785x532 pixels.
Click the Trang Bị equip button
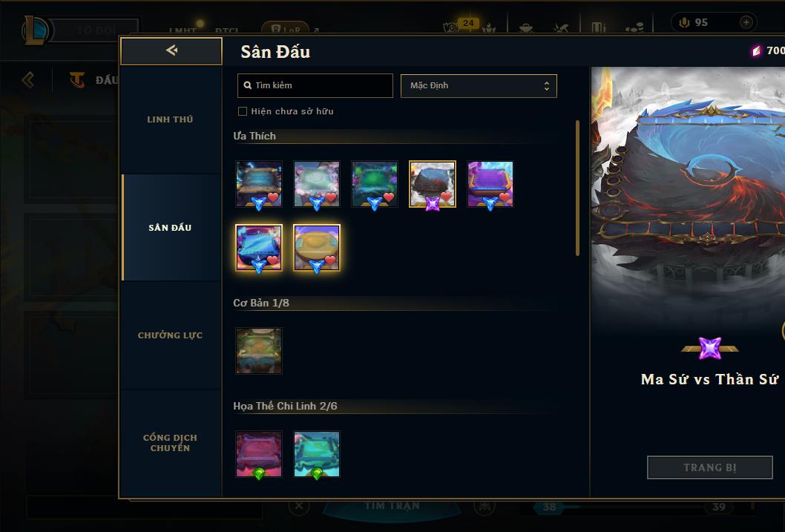(709, 467)
